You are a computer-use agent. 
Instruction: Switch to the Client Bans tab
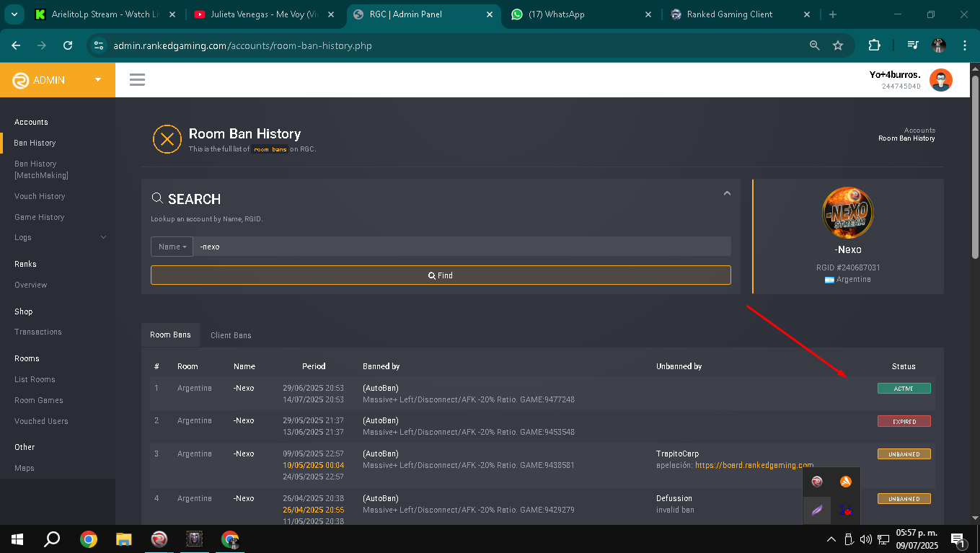point(231,335)
